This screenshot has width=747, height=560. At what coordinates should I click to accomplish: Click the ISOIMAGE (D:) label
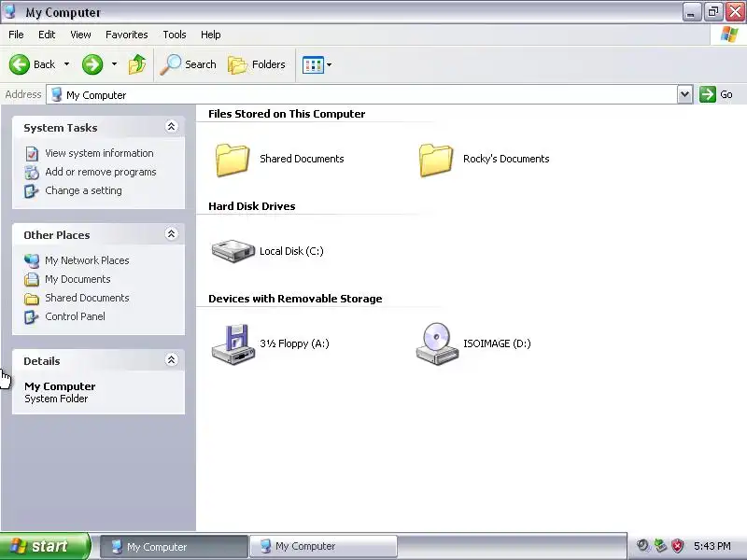point(497,343)
